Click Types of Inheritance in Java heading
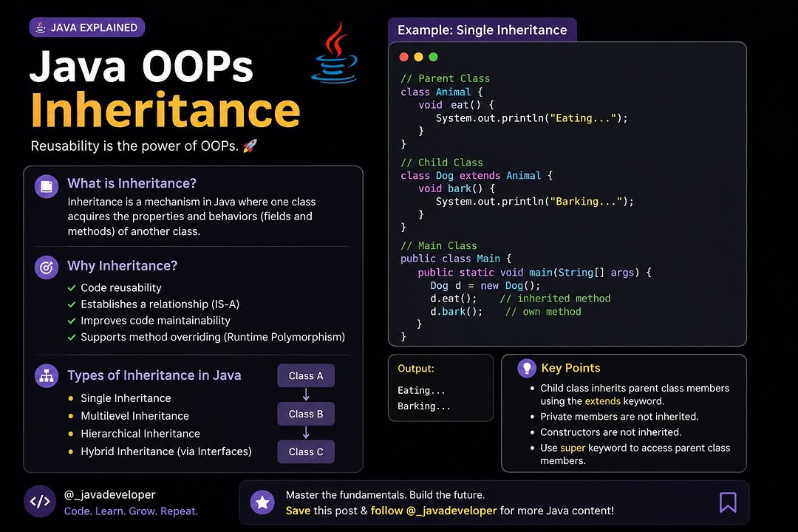This screenshot has width=798, height=532. click(x=154, y=375)
